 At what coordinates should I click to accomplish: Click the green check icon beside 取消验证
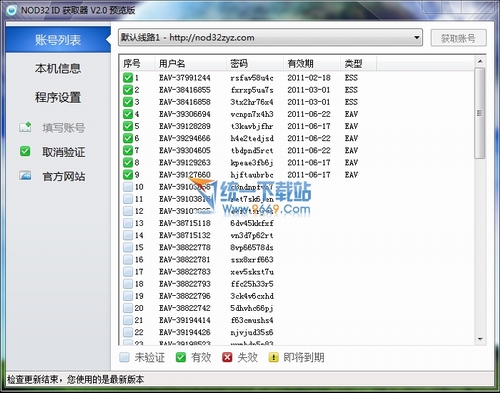[25, 151]
